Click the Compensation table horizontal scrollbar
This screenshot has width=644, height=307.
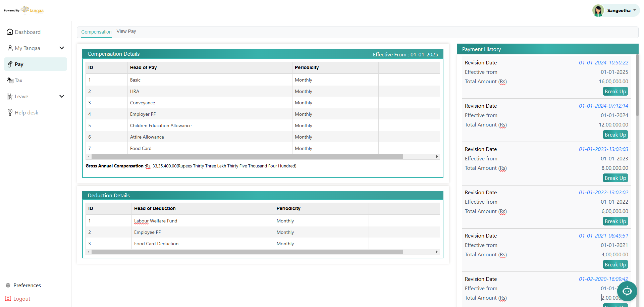(247, 157)
